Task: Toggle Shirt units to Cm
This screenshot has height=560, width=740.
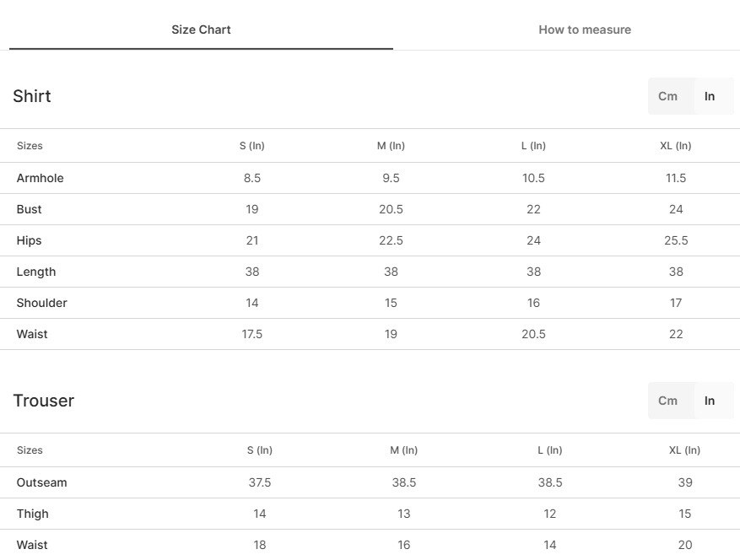Action: point(667,96)
